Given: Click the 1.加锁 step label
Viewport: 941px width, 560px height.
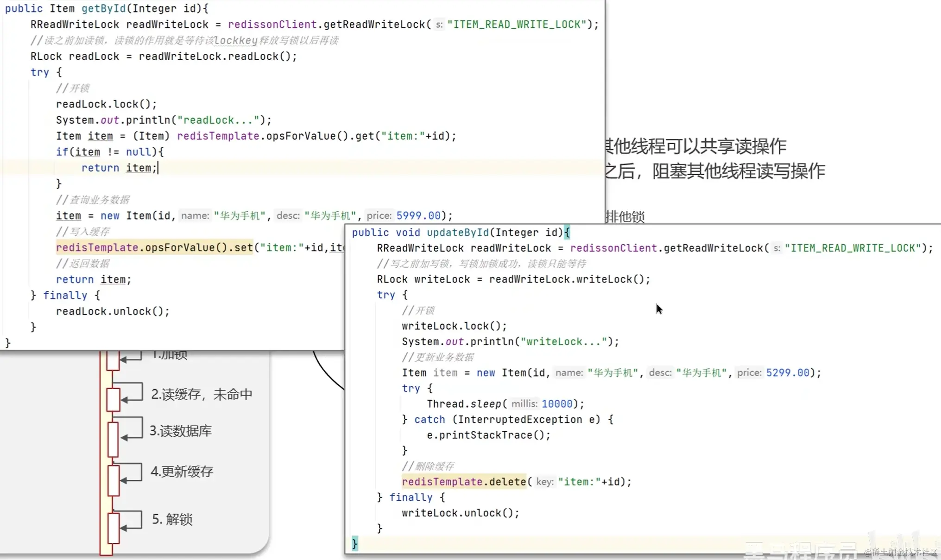Looking at the screenshot, I should [x=170, y=356].
